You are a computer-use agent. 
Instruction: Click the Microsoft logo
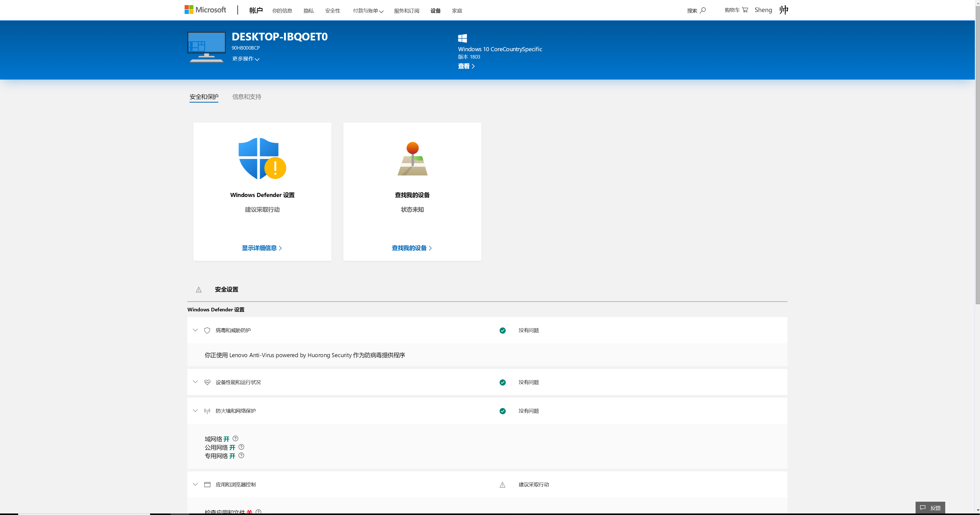205,10
